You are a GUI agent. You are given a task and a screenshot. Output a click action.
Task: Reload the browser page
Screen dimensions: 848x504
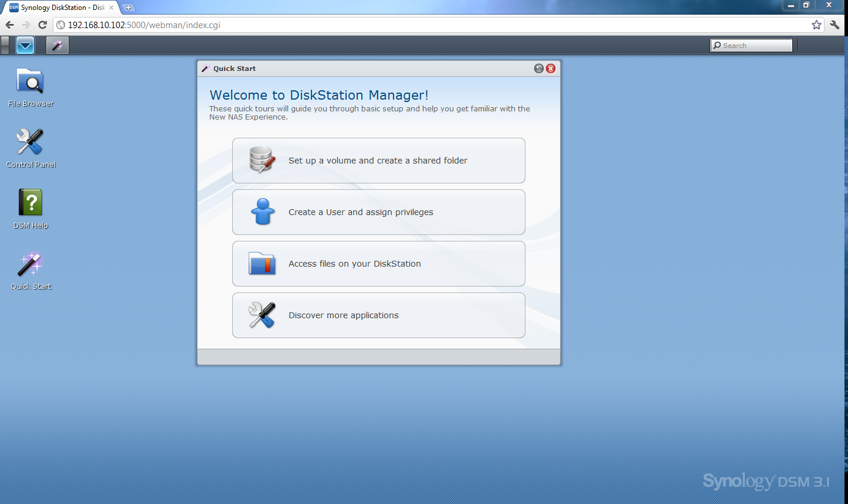(x=42, y=25)
